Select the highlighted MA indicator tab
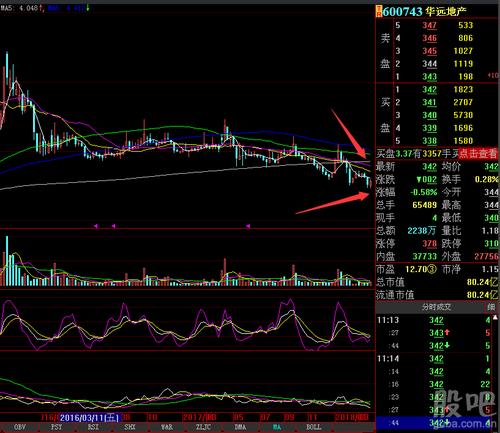The image size is (500, 433). pos(277,427)
